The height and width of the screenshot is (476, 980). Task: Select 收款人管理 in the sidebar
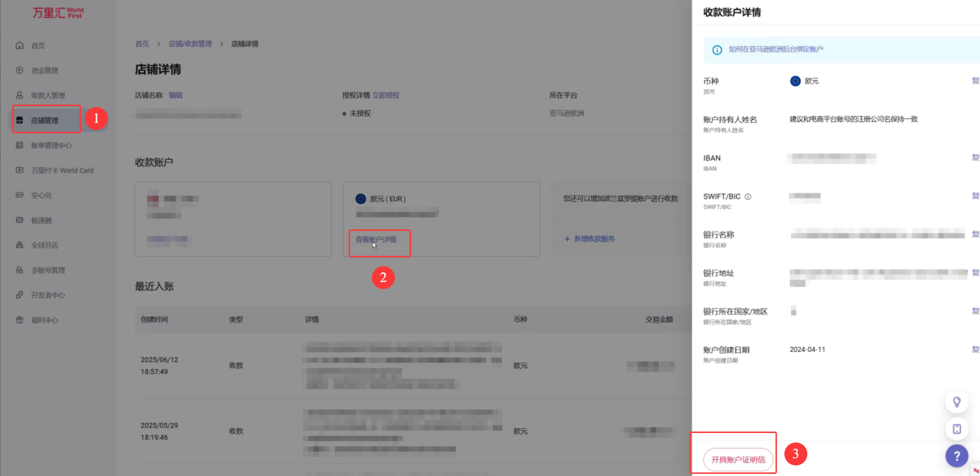47,96
